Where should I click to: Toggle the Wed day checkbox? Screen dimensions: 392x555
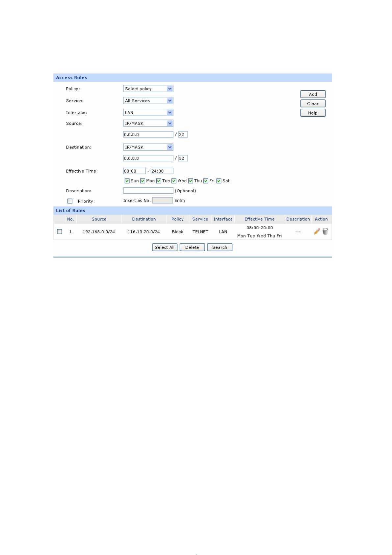tap(174, 181)
